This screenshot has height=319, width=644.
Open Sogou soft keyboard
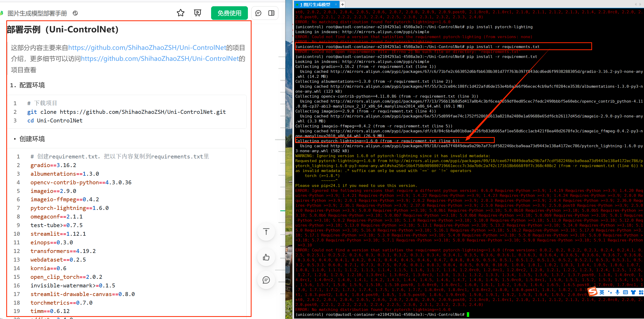[x=625, y=292]
